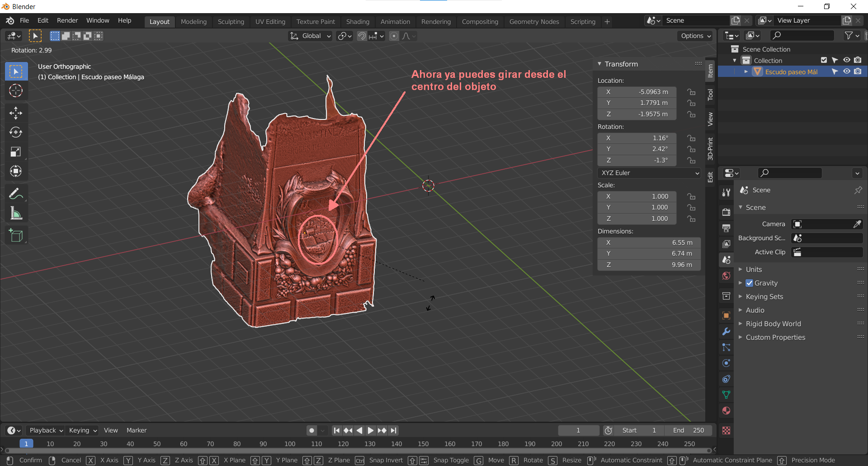Expand the Keying Sets panel
This screenshot has width=868, height=466.
[764, 296]
